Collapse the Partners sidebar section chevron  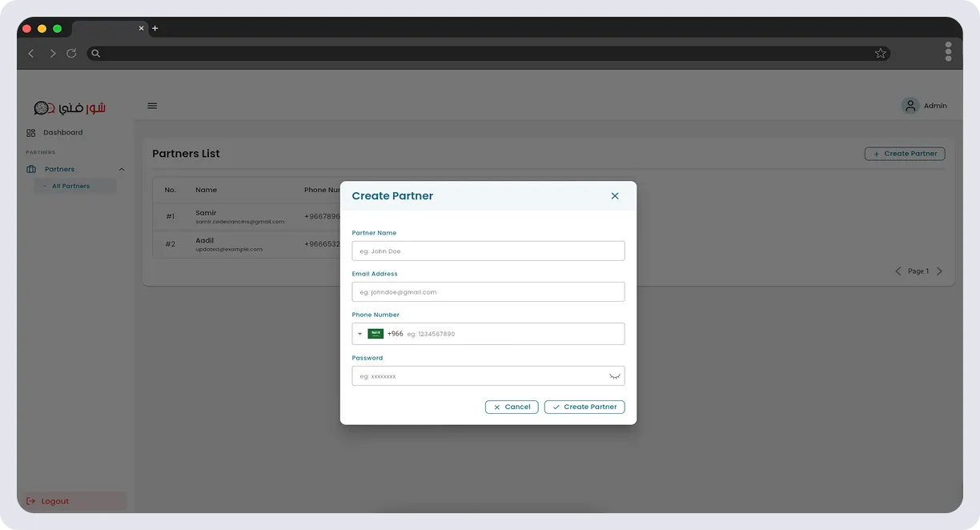[x=122, y=169]
